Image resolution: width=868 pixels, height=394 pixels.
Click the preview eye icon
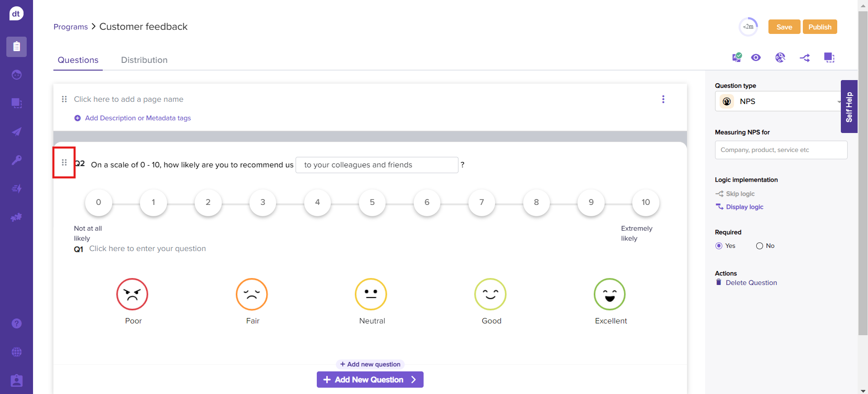[x=756, y=57]
